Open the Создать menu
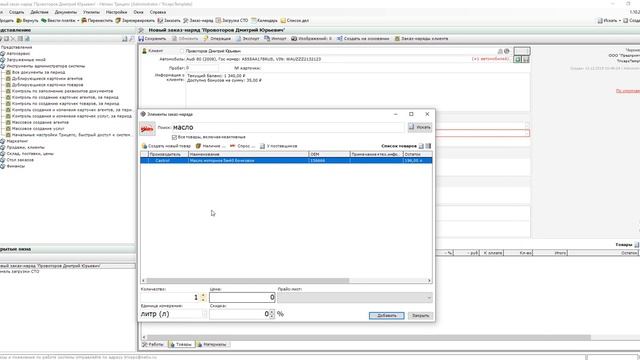Viewport: 640px width, 360px height. coord(16,12)
